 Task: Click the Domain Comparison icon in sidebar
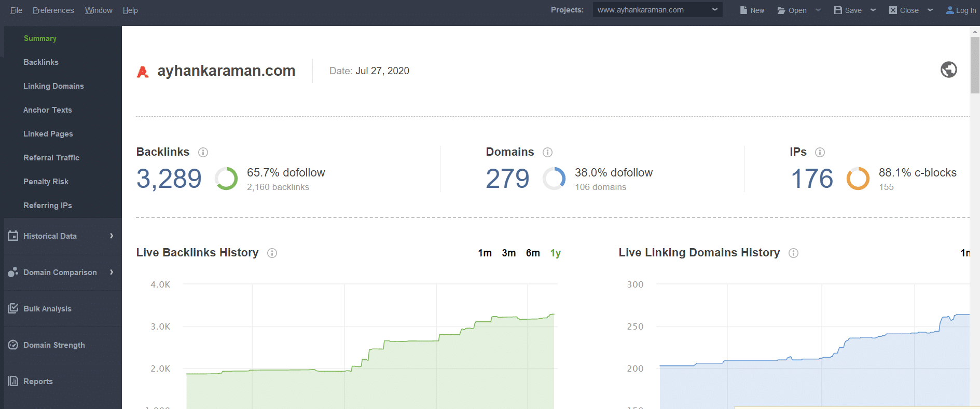click(x=13, y=272)
